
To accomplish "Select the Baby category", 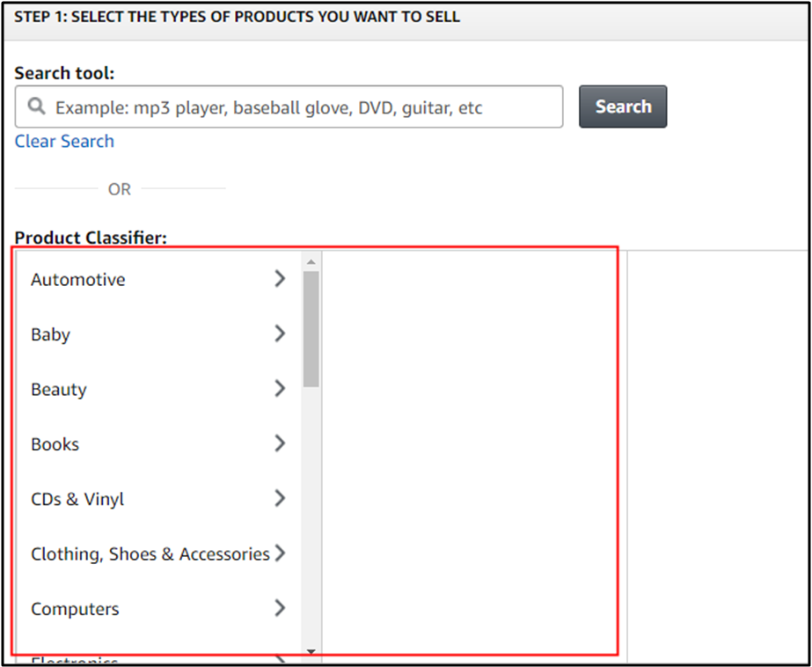I will click(50, 334).
